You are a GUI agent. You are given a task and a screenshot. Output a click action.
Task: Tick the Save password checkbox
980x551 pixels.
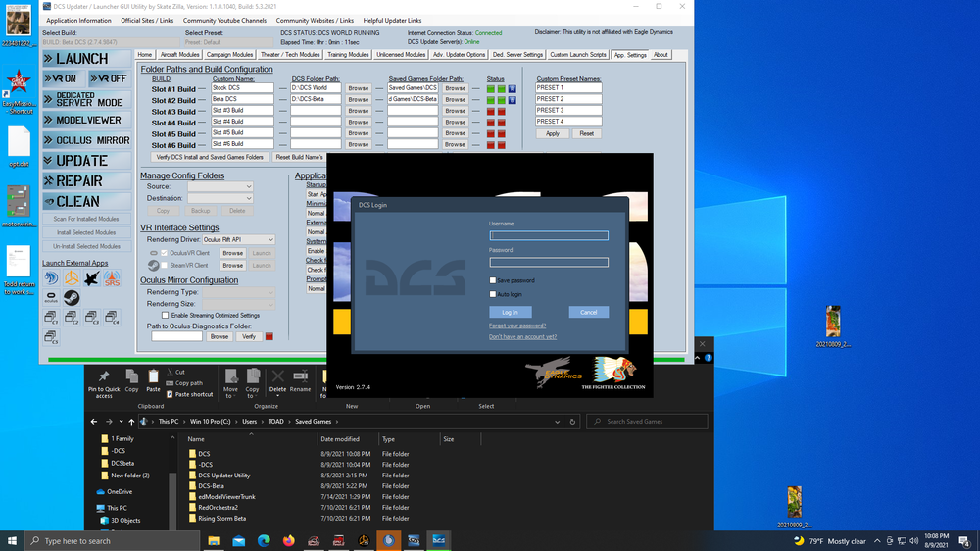493,280
